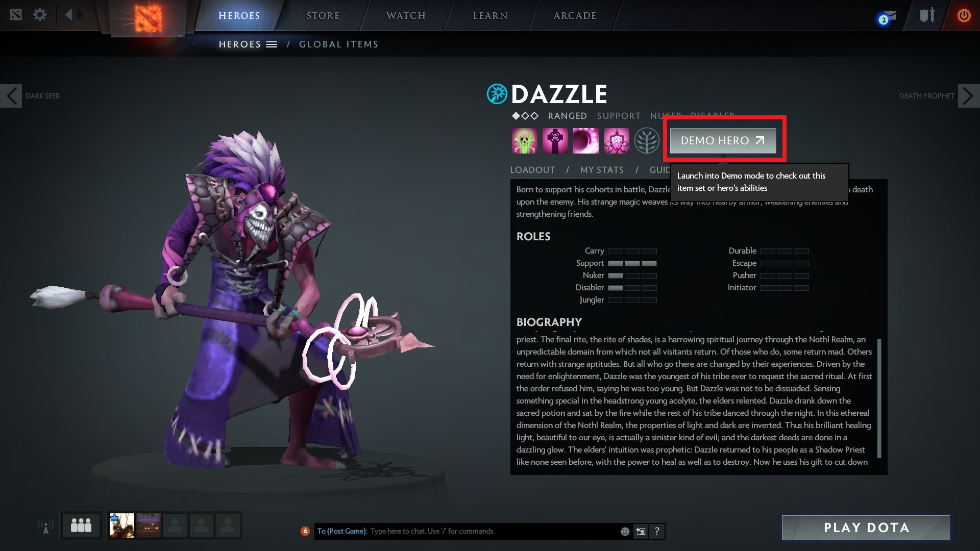
Task: Open the My Stats section
Action: click(602, 170)
